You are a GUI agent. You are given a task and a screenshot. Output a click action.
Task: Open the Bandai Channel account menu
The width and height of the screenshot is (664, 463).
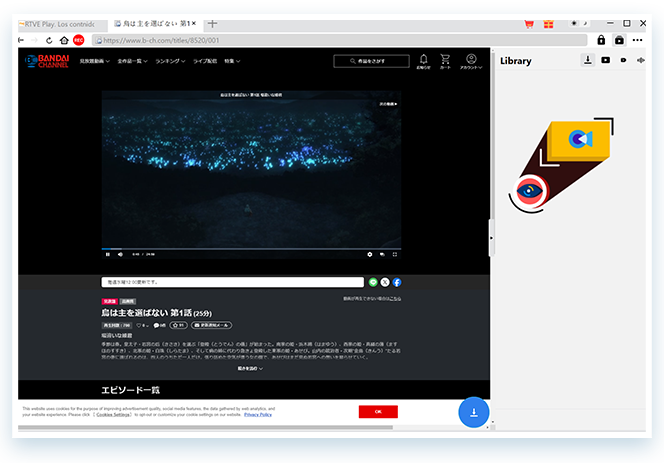point(471,61)
